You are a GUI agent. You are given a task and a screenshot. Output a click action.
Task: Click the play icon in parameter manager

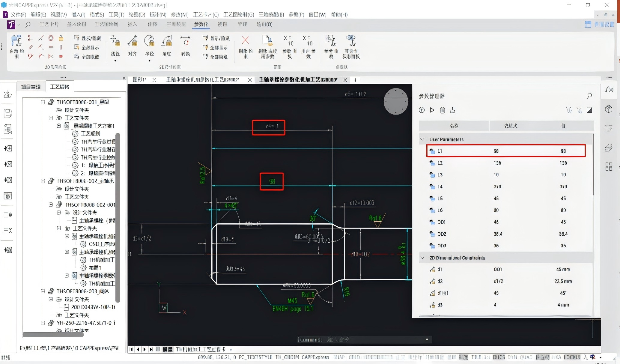pyautogui.click(x=432, y=110)
